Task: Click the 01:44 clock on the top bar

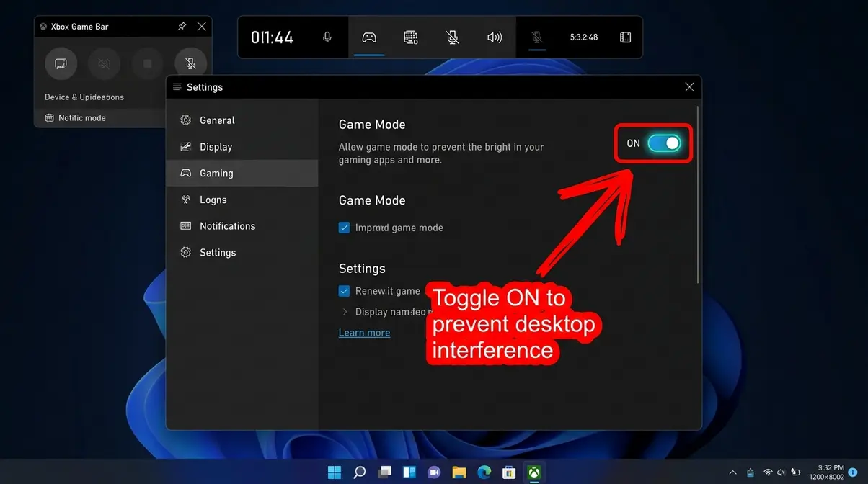Action: click(272, 37)
